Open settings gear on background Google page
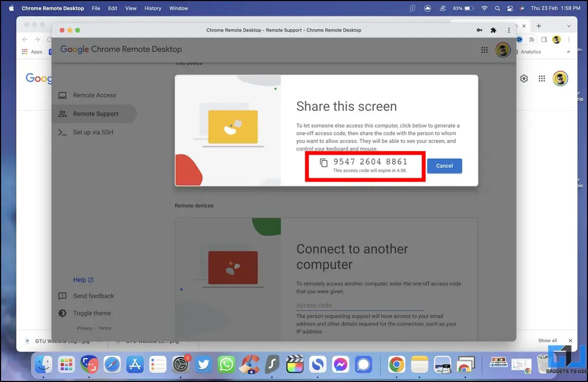Image resolution: width=588 pixels, height=382 pixels. tap(524, 79)
